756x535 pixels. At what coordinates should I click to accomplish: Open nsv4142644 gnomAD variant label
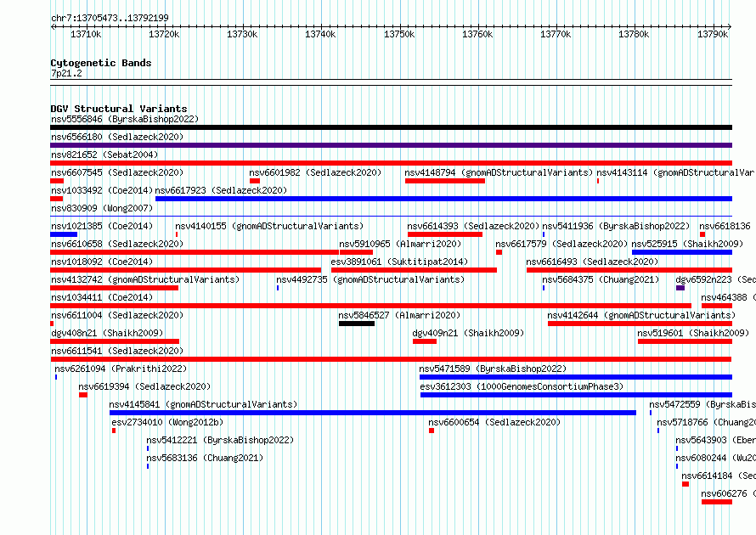coord(641,315)
